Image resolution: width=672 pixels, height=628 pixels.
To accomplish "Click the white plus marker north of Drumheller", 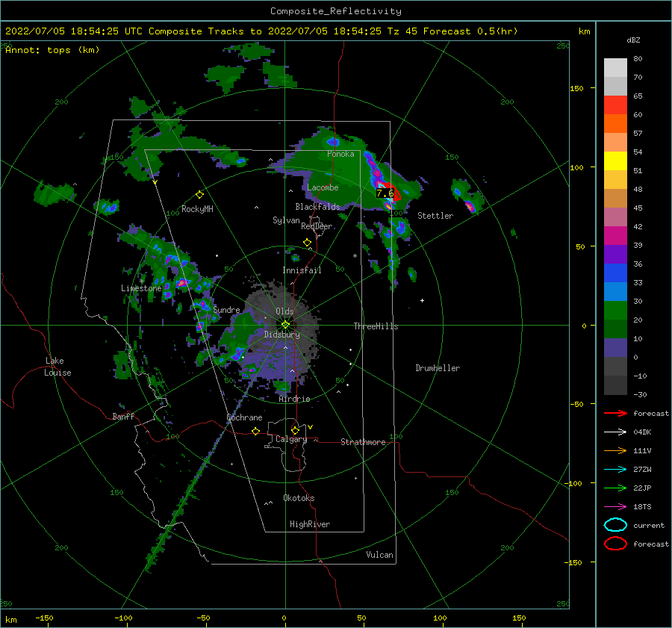I will tap(422, 300).
